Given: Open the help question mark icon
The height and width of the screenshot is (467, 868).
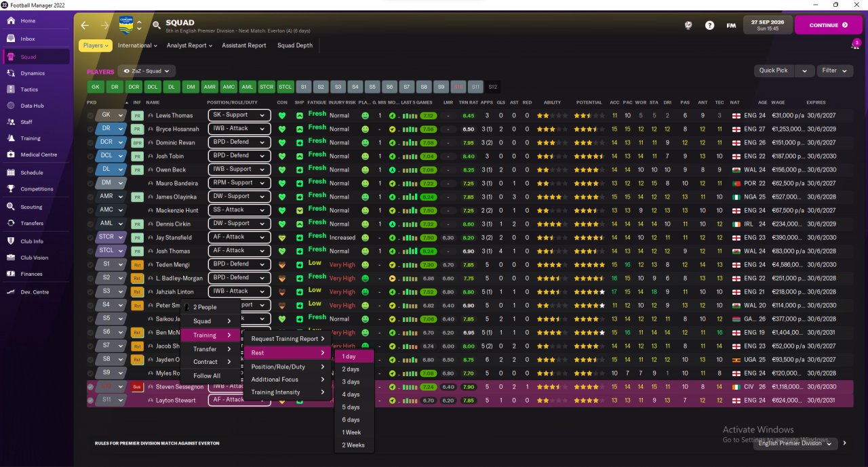Looking at the screenshot, I should pos(709,25).
